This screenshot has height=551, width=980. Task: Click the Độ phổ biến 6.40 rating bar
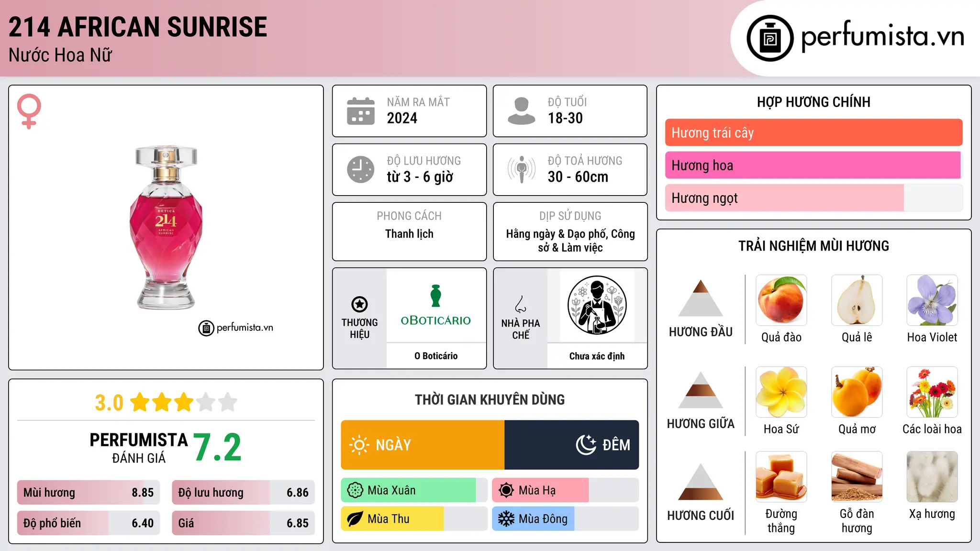point(89,523)
